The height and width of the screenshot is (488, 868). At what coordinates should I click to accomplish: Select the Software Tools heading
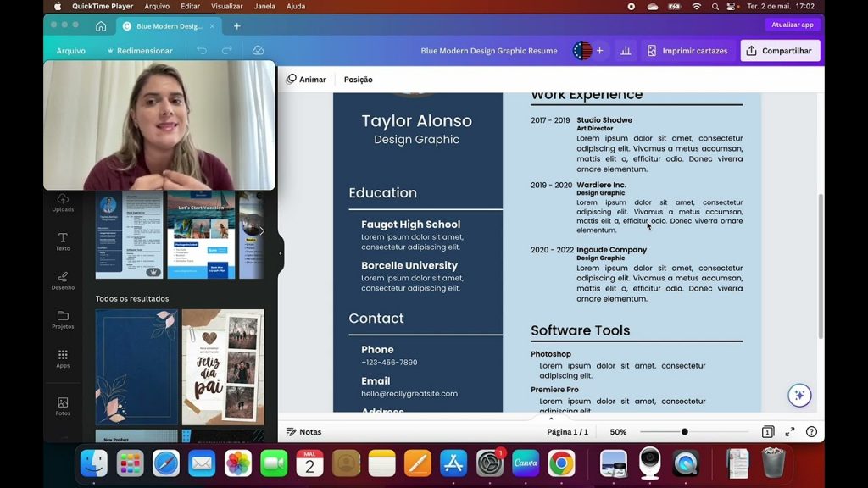coord(580,330)
